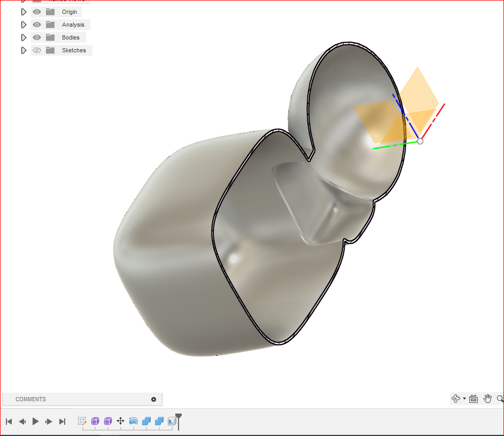The width and height of the screenshot is (504, 436).
Task: Expand the Origin folder
Action: [x=24, y=12]
